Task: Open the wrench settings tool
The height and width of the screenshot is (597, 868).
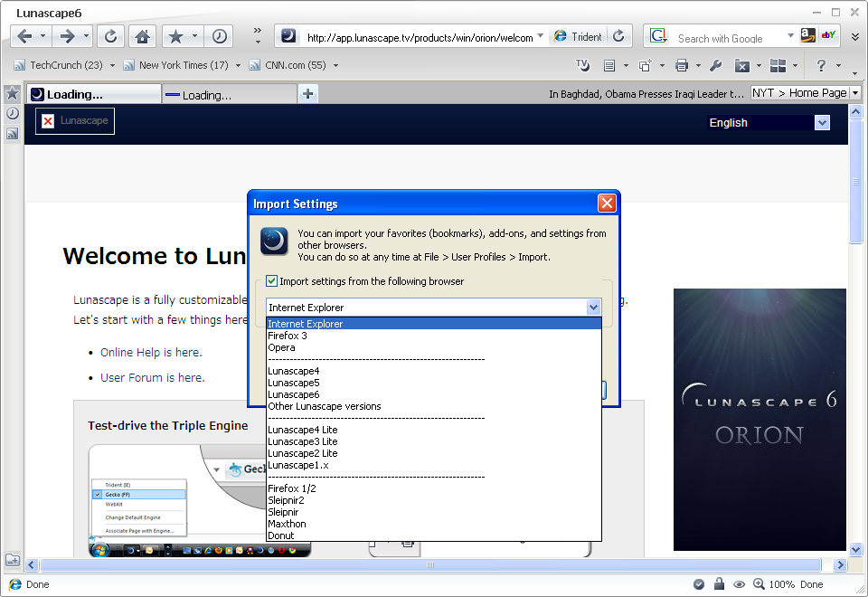Action: [x=716, y=65]
